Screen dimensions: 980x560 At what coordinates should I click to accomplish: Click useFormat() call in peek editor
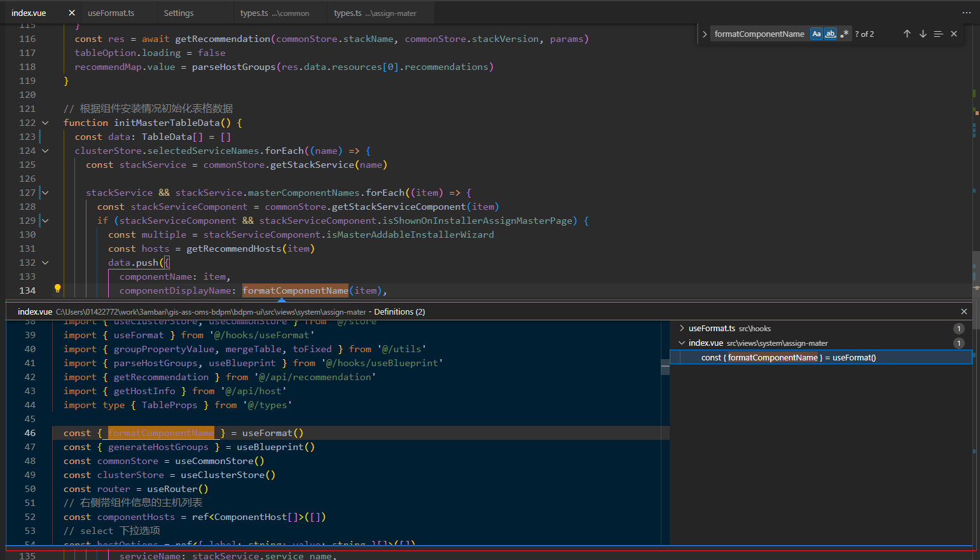click(x=273, y=433)
